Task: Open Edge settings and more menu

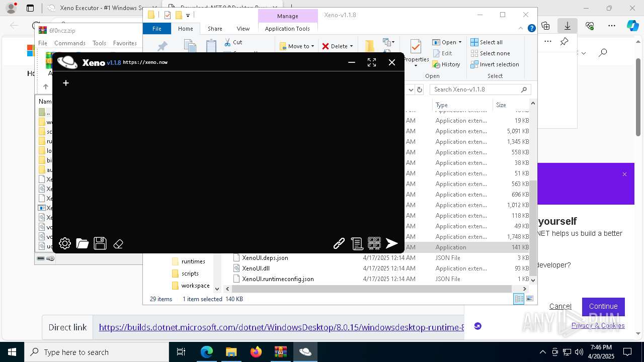Action: [612, 26]
